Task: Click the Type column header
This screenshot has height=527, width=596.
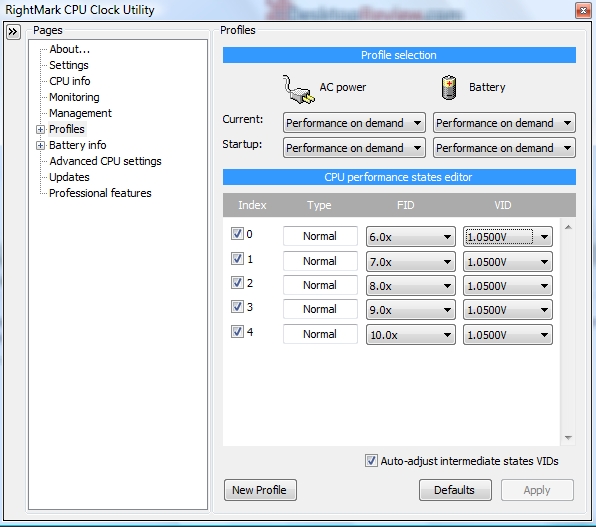Action: pyautogui.click(x=319, y=205)
